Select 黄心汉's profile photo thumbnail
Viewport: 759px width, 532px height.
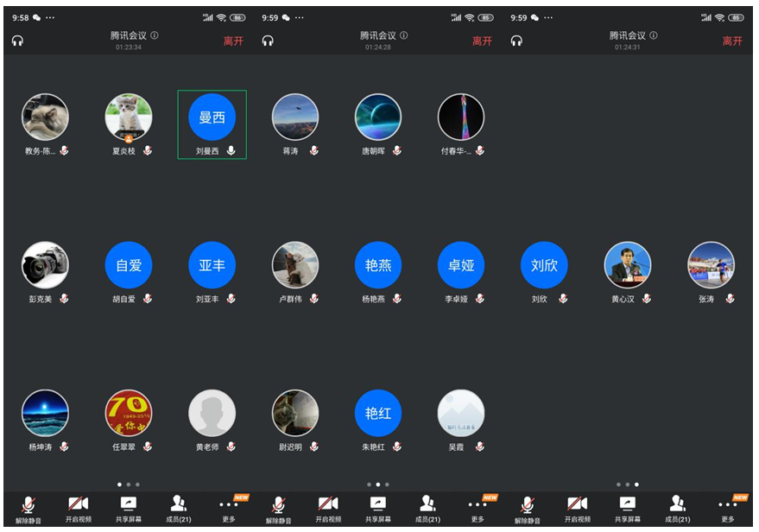click(628, 265)
